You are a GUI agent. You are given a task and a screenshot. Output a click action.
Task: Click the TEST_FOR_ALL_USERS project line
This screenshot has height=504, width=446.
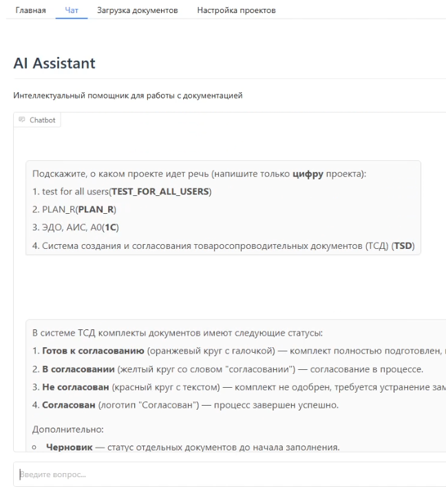click(122, 192)
